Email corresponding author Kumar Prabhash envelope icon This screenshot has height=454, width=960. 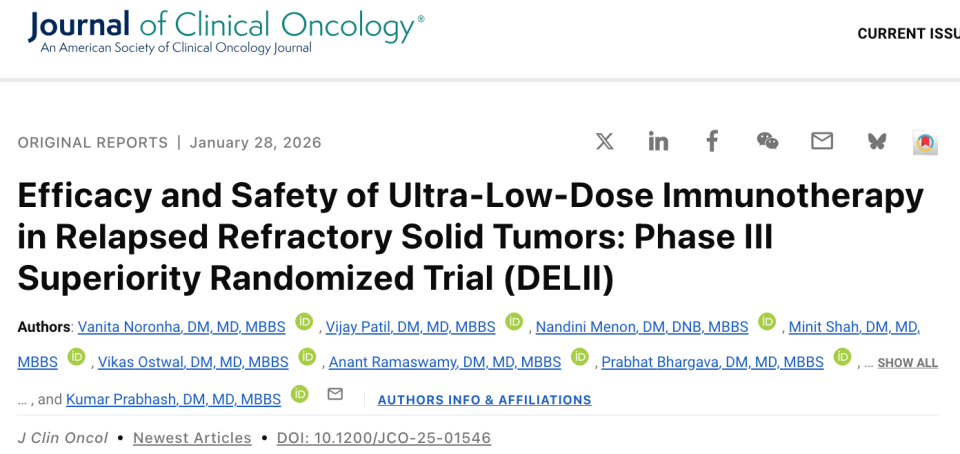coord(335,395)
